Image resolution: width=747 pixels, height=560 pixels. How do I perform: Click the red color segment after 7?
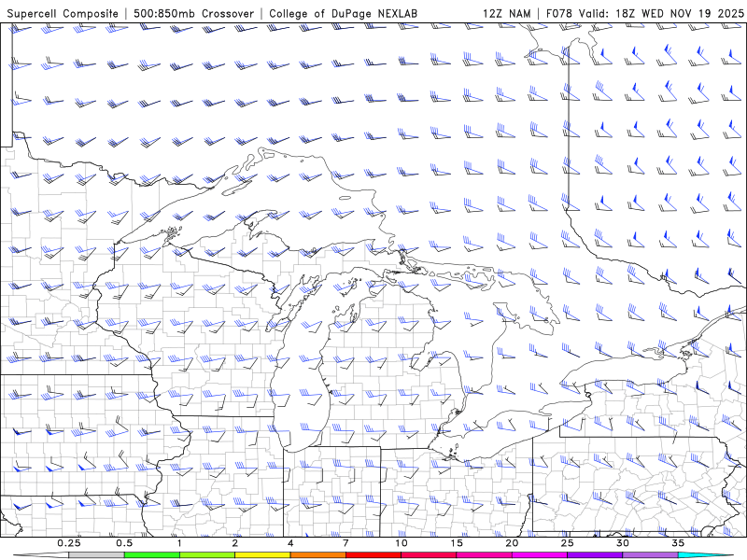pos(373,555)
